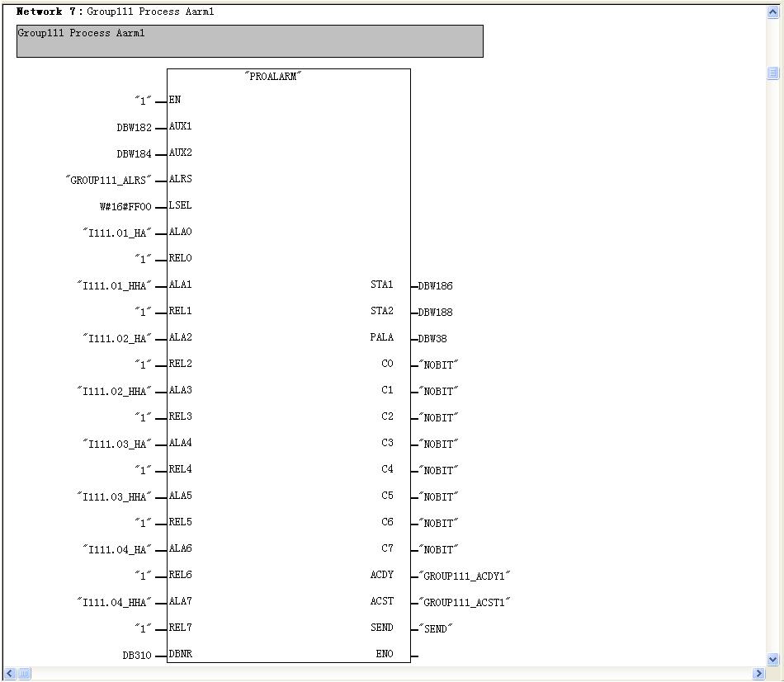Select the "NOBIT" output at C0
Image resolution: width=784 pixels, height=682 pixels.
point(438,365)
